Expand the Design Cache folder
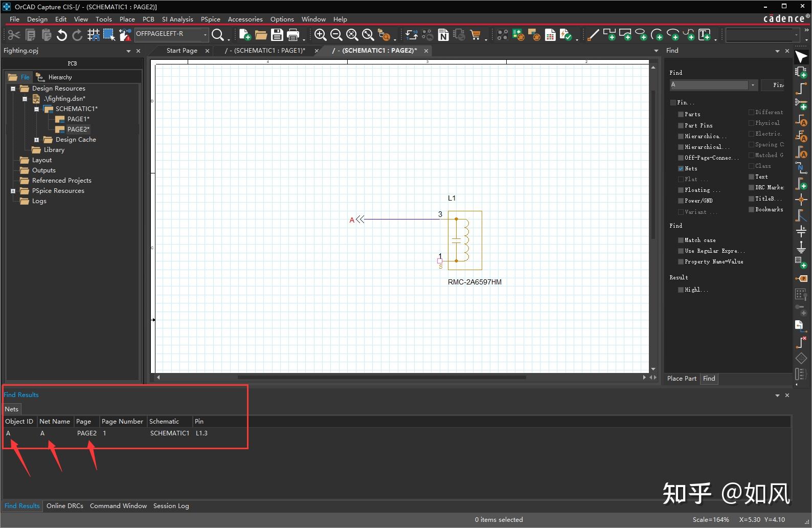 tap(36, 140)
